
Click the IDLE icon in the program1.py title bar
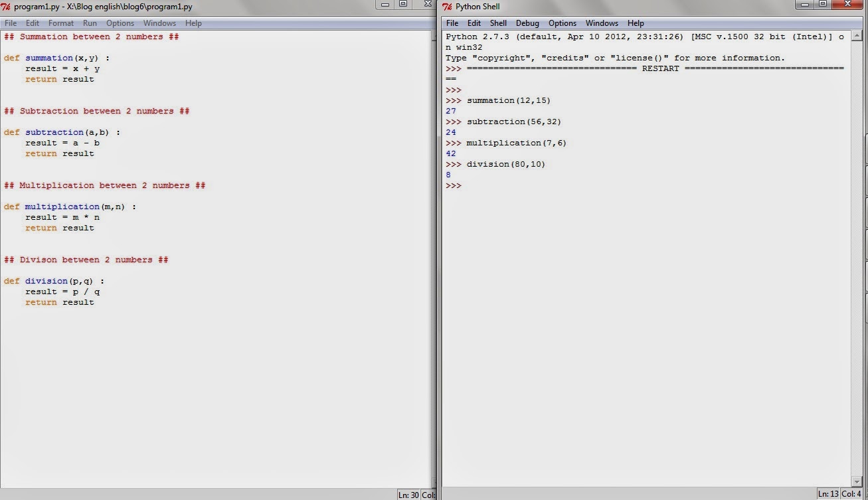pos(7,5)
